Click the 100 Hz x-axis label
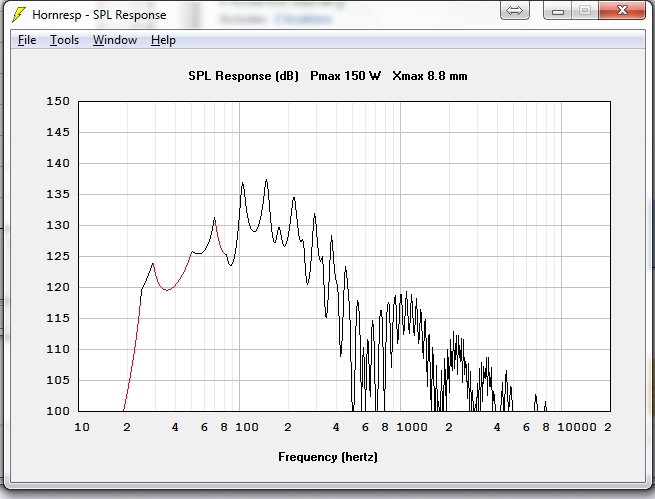This screenshot has height=499, width=655. [247, 427]
